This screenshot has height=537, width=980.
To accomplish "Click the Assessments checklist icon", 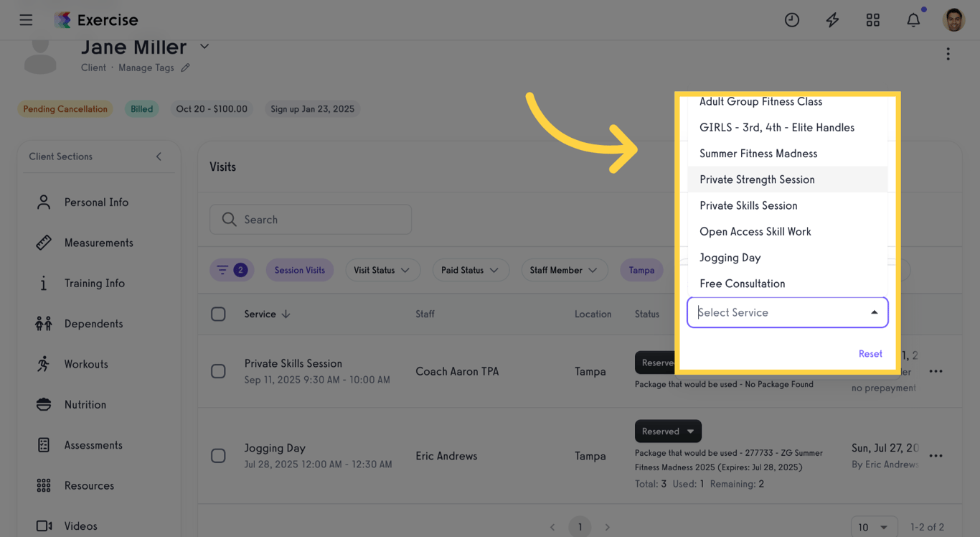I will click(x=44, y=445).
